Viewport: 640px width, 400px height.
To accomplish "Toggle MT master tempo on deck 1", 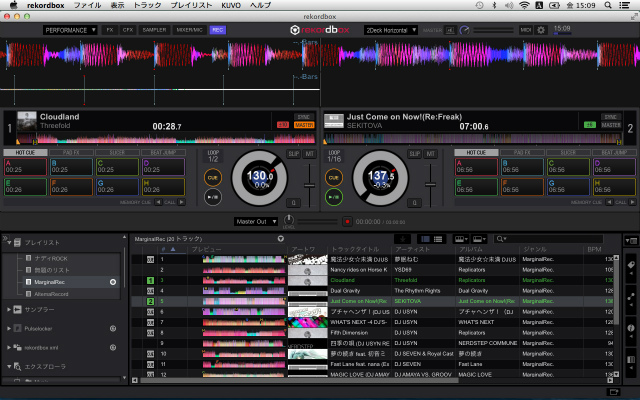I will click(x=310, y=154).
